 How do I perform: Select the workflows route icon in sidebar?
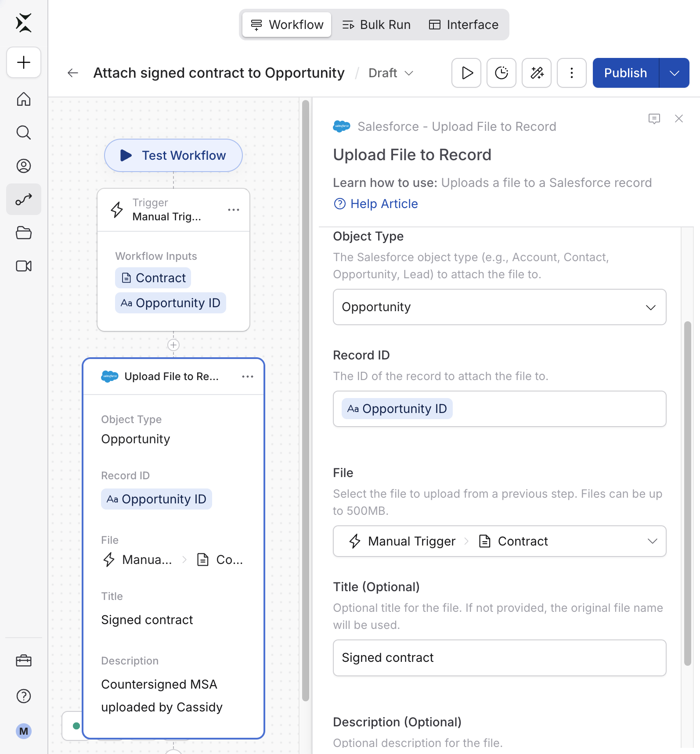click(x=24, y=199)
